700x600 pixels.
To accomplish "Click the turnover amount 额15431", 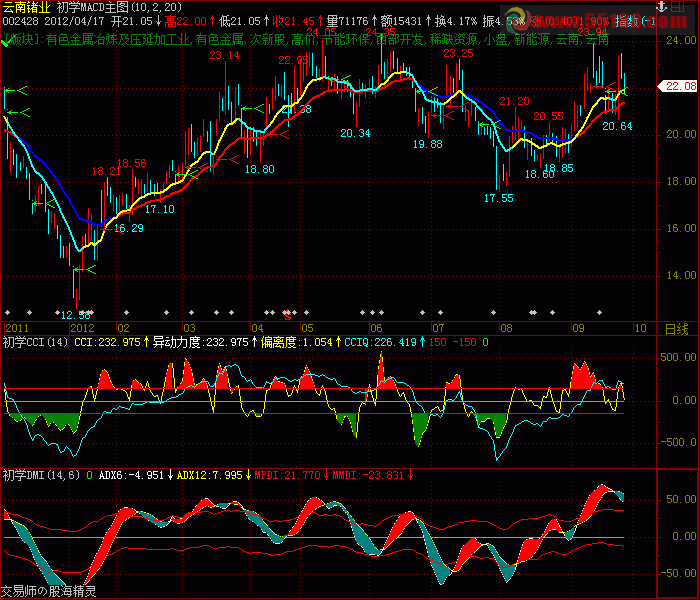I will tap(401, 21).
